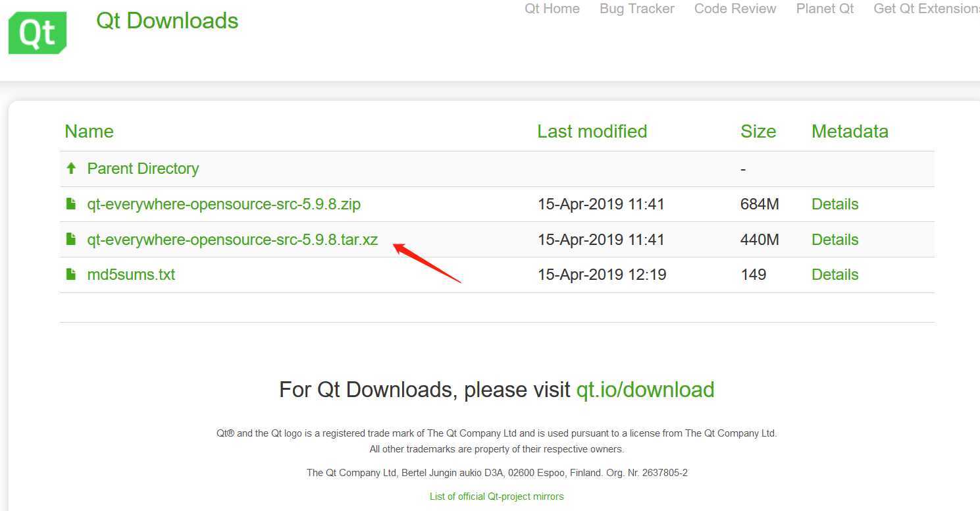
Task: Open the Planet Qt menu link
Action: [x=825, y=9]
